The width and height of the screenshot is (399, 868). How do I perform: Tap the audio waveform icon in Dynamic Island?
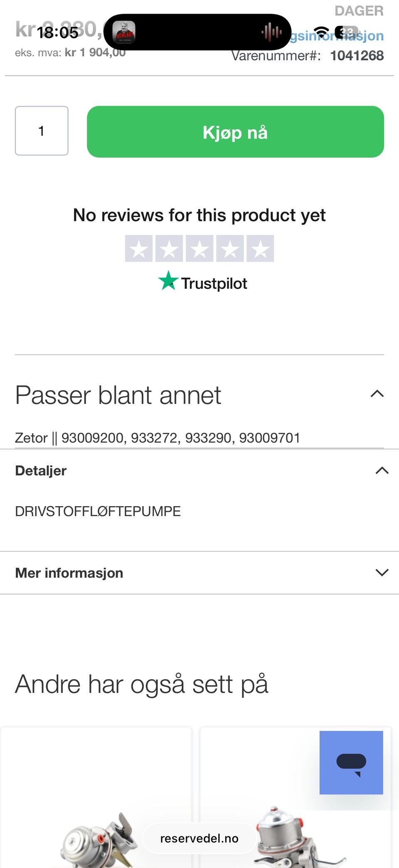pyautogui.click(x=271, y=32)
